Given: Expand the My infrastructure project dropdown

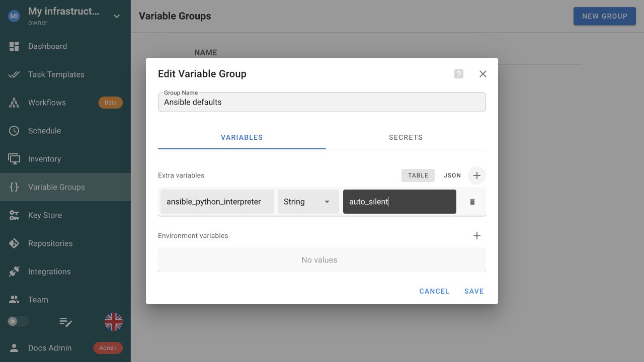Looking at the screenshot, I should pyautogui.click(x=117, y=16).
